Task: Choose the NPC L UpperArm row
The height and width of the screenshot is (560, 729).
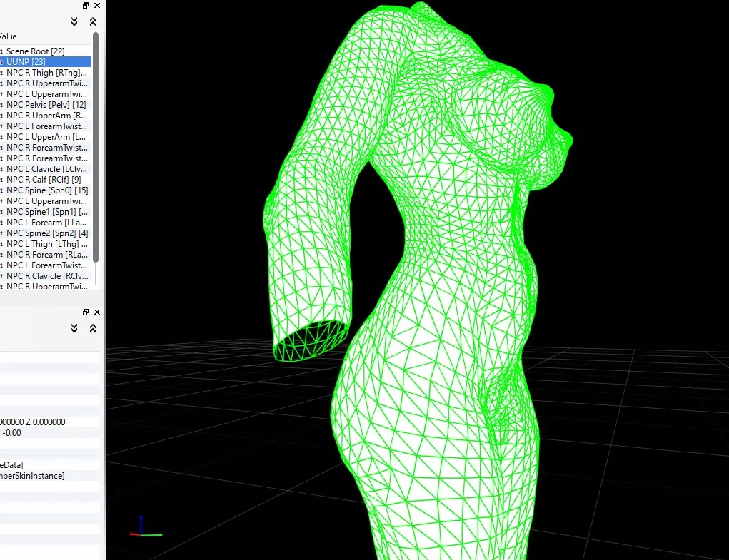Action: click(x=46, y=137)
